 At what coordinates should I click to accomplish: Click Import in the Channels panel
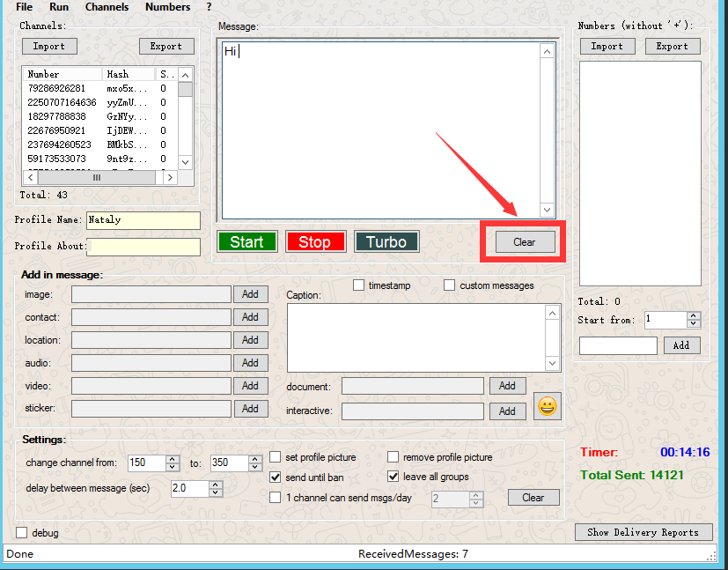(x=49, y=46)
